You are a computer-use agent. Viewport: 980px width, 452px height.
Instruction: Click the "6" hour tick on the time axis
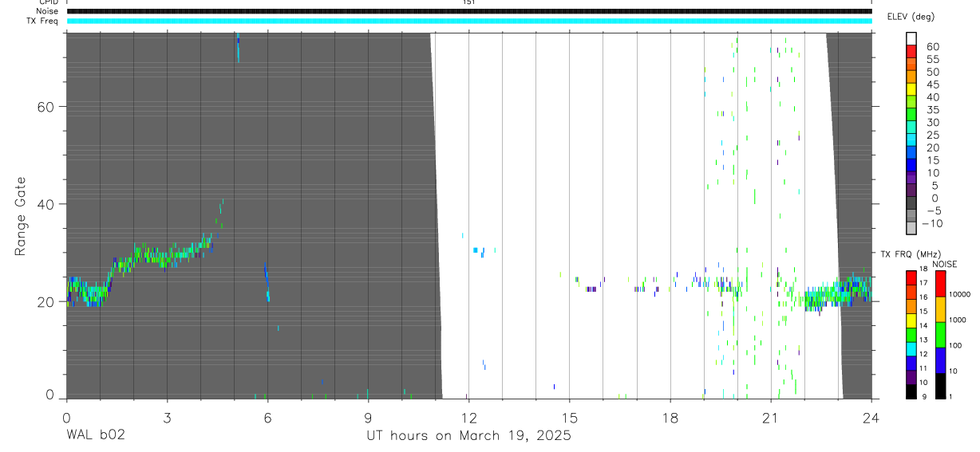pyautogui.click(x=267, y=417)
